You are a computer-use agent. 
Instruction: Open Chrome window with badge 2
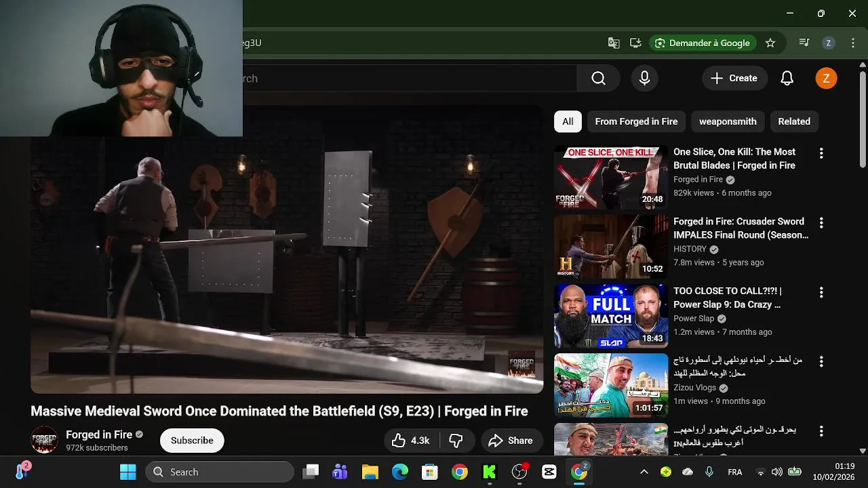pos(579,472)
